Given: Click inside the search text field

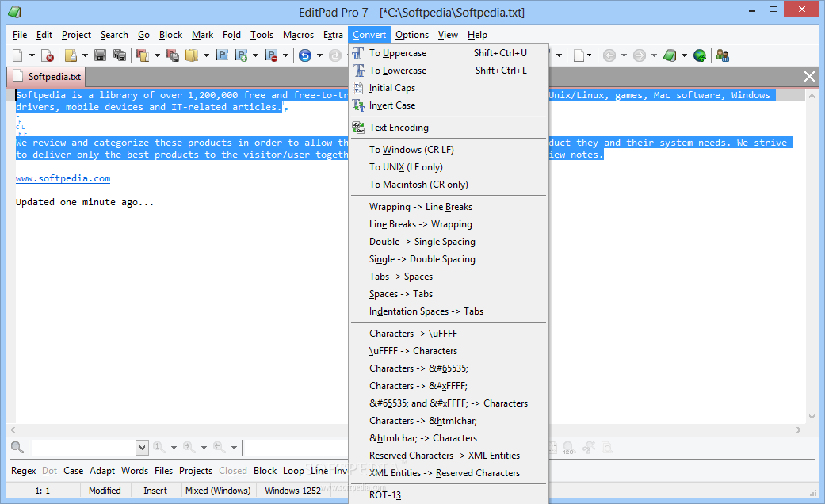Looking at the screenshot, I should pyautogui.click(x=83, y=448).
